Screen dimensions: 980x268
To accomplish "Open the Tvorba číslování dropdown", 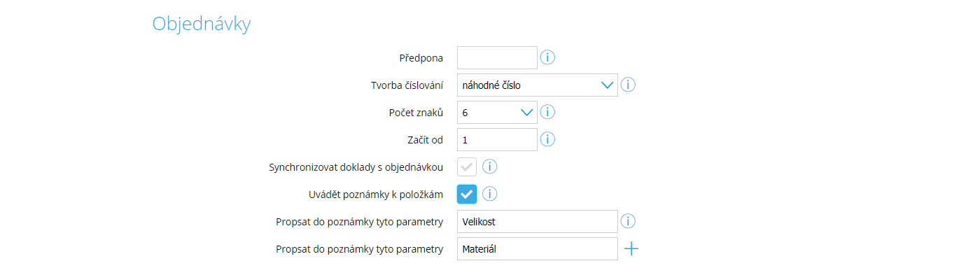I will 537,85.
